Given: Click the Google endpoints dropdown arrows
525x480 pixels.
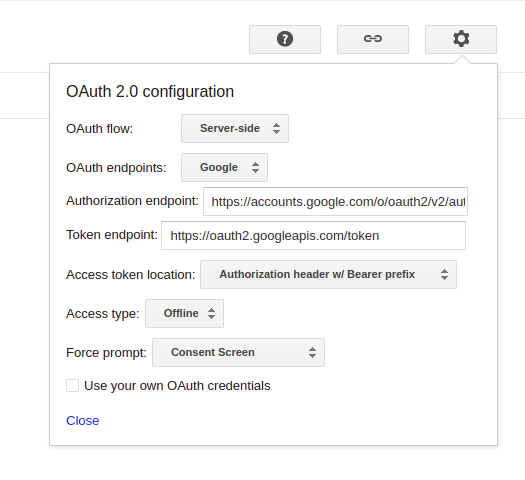Looking at the screenshot, I should coord(255,167).
